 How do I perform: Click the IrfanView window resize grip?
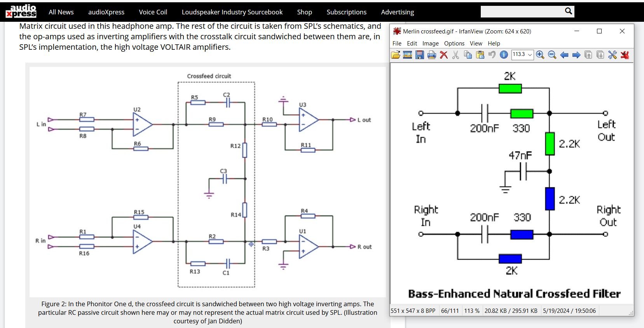(x=631, y=313)
